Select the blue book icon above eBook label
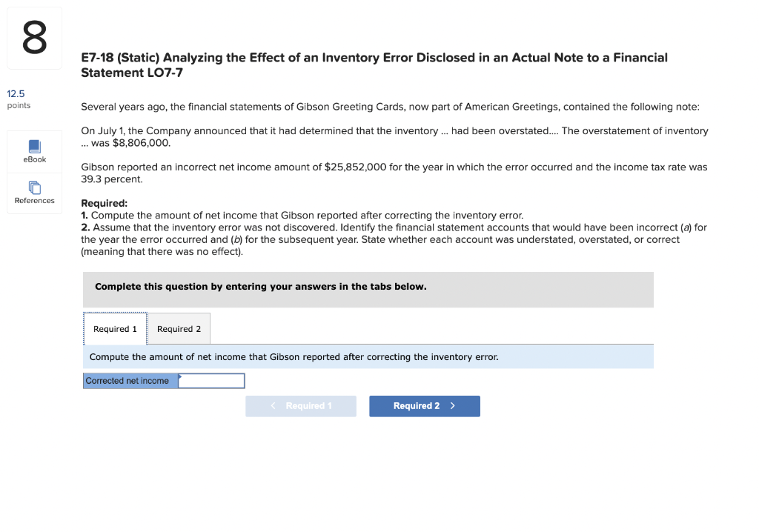Image resolution: width=759 pixels, height=532 pixels. pyautogui.click(x=34, y=147)
